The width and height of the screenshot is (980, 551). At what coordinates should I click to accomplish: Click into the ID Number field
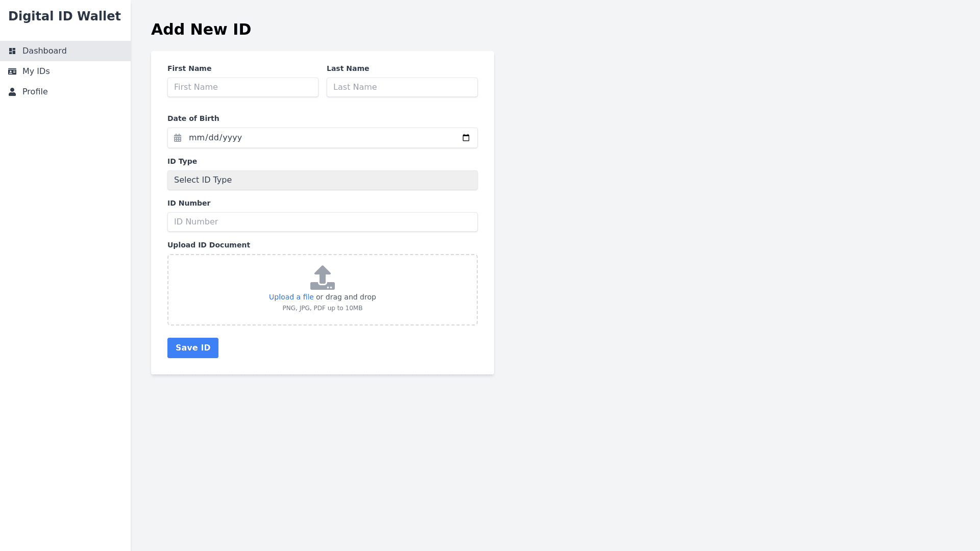[x=323, y=222]
